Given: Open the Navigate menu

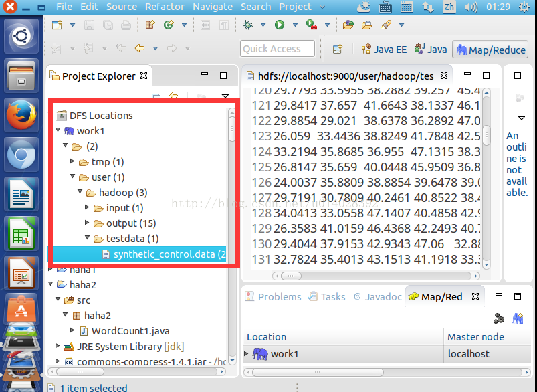Looking at the screenshot, I should pyautogui.click(x=213, y=7).
